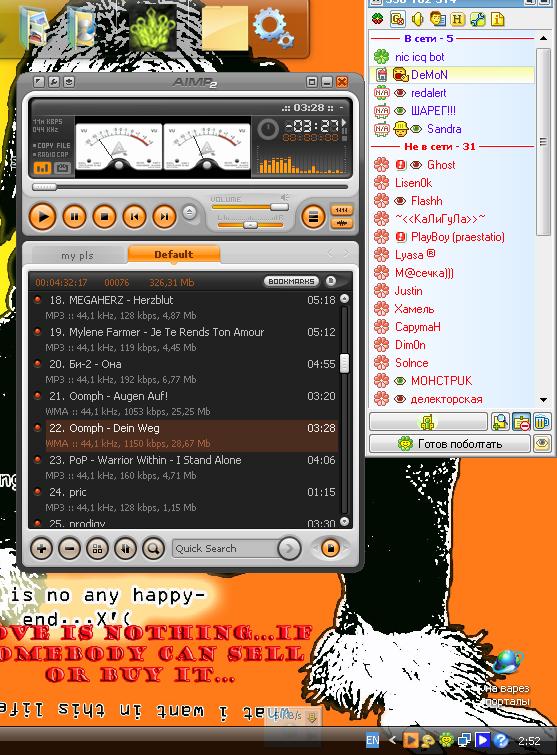The image size is (557, 755).
Task: Click the playlist scroll-up arrow
Action: (x=344, y=299)
